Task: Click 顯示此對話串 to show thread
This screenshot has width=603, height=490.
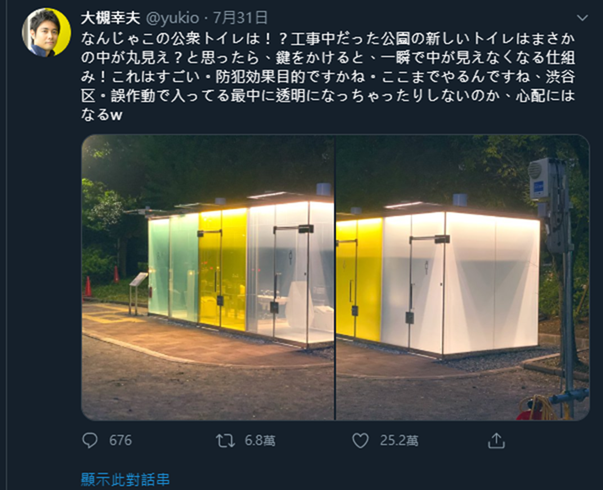Action: 125,480
